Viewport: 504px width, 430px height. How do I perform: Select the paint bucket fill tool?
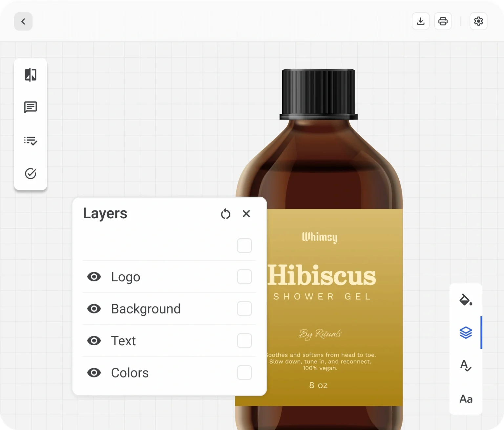click(x=466, y=300)
